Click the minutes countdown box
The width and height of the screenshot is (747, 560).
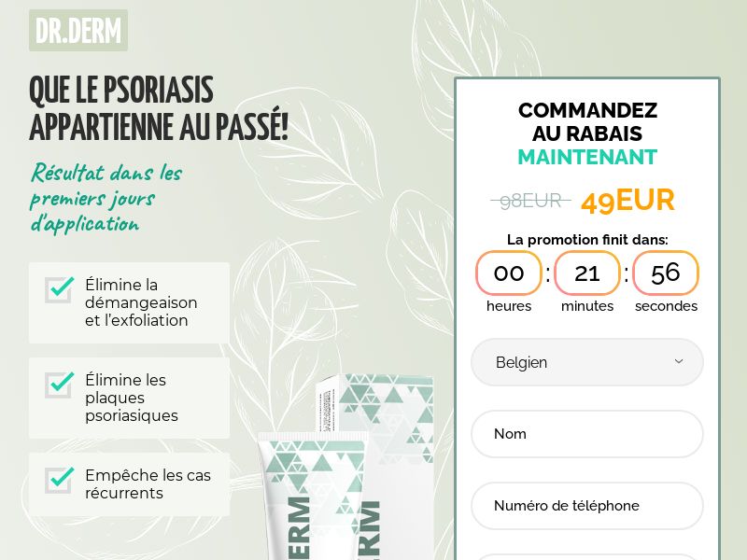click(x=587, y=273)
